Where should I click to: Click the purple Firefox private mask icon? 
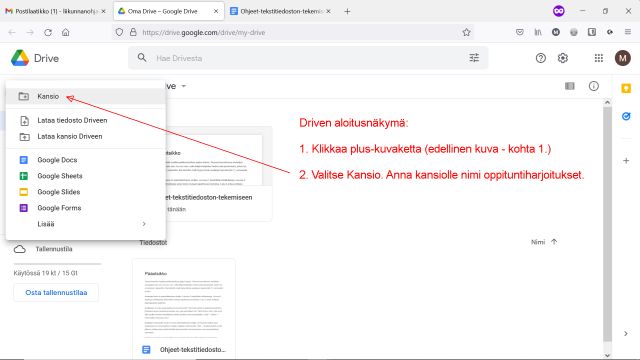[x=558, y=11]
